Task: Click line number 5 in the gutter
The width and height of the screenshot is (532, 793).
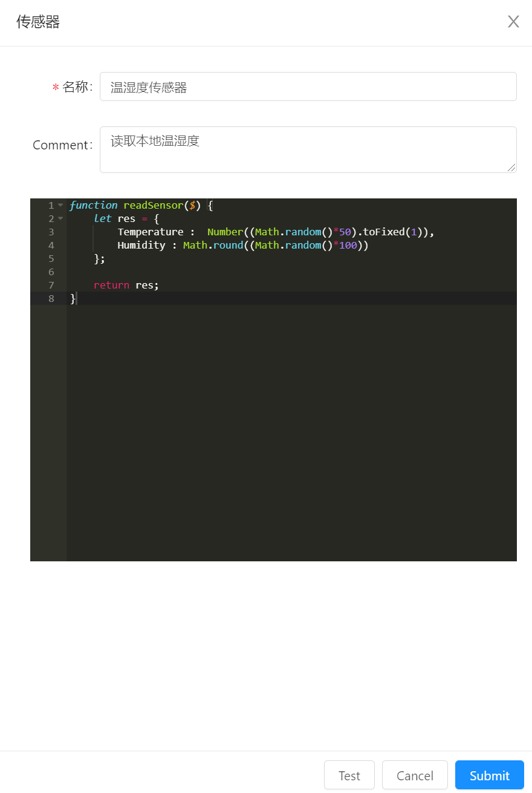Action: tap(51, 259)
